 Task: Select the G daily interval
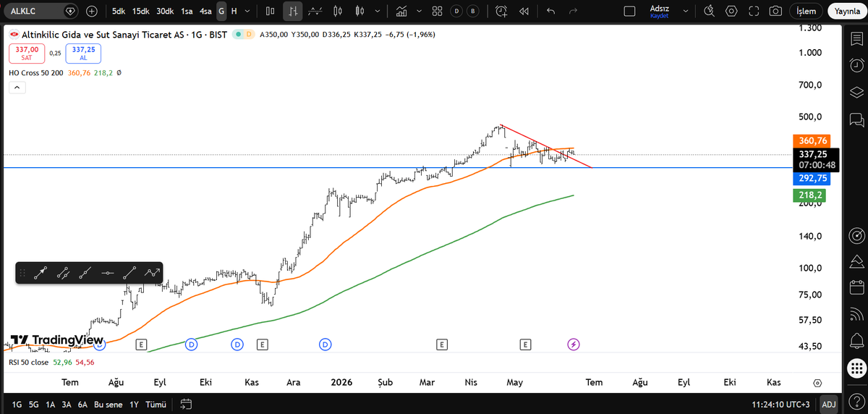pos(221,11)
